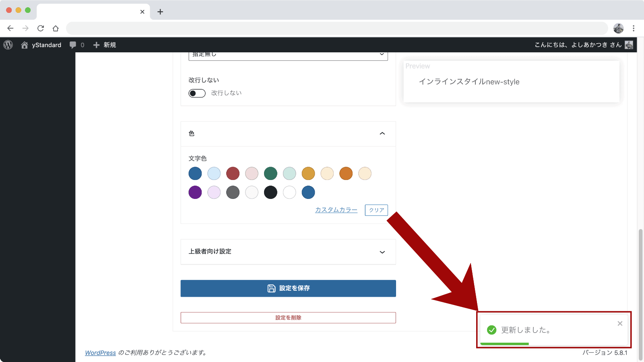Click the page vertical scrollbar
644x362 pixels.
640,294
